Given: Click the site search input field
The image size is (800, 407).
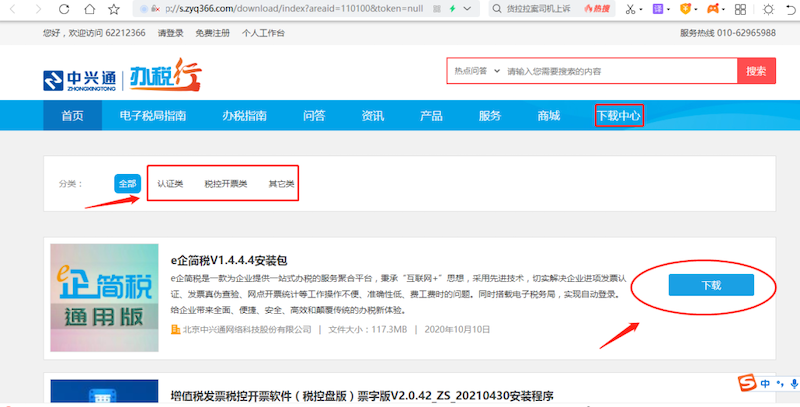Looking at the screenshot, I should tap(617, 72).
